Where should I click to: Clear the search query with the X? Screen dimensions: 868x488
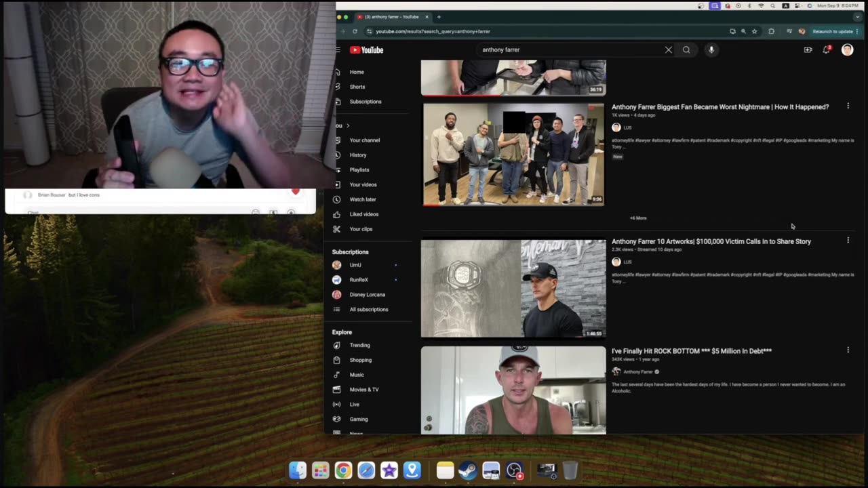(668, 49)
